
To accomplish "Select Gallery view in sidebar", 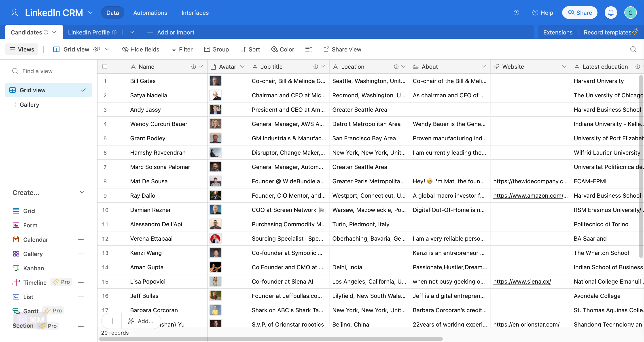I will click(49, 105).
